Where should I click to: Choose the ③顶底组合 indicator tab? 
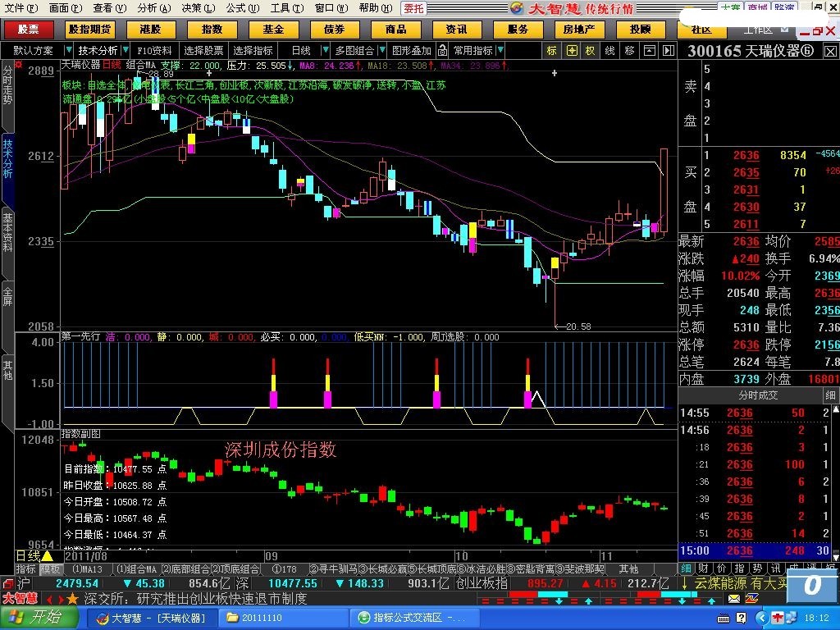click(x=235, y=569)
